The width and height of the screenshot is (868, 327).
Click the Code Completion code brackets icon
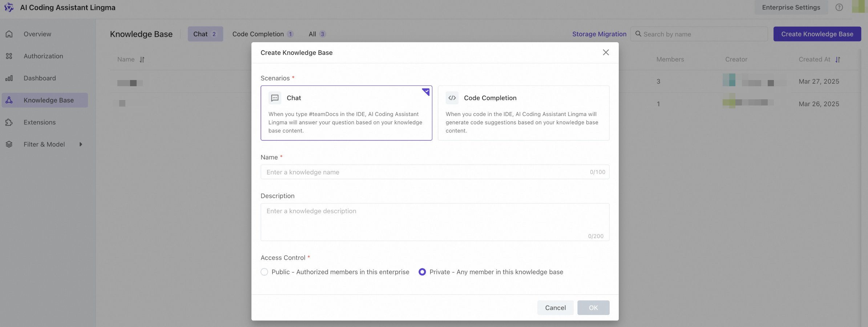pyautogui.click(x=452, y=98)
